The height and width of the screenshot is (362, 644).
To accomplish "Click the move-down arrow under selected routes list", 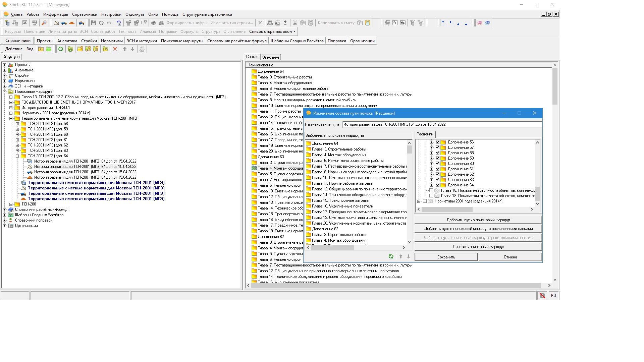I will [409, 256].
